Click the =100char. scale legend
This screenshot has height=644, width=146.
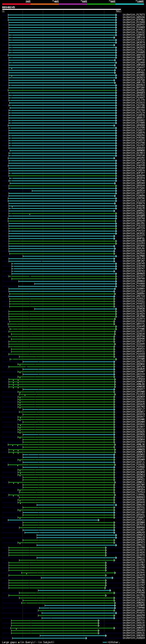point(112,642)
